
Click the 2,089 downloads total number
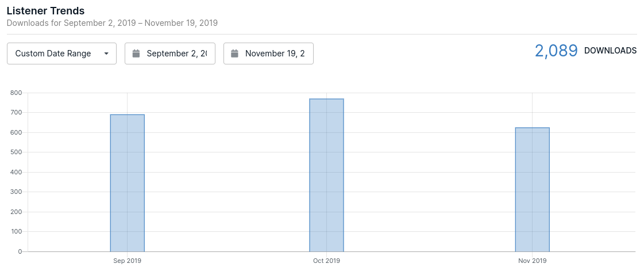[556, 51]
